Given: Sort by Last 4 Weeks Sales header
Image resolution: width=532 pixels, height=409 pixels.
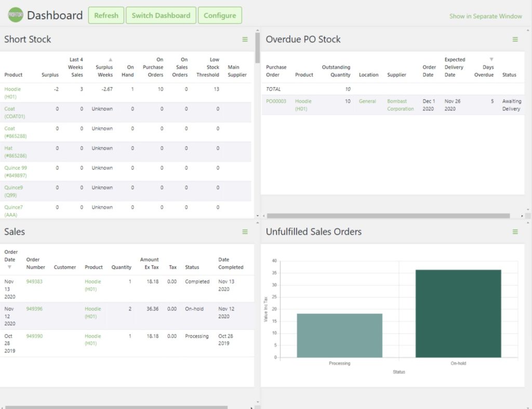Looking at the screenshot, I should coord(75,67).
